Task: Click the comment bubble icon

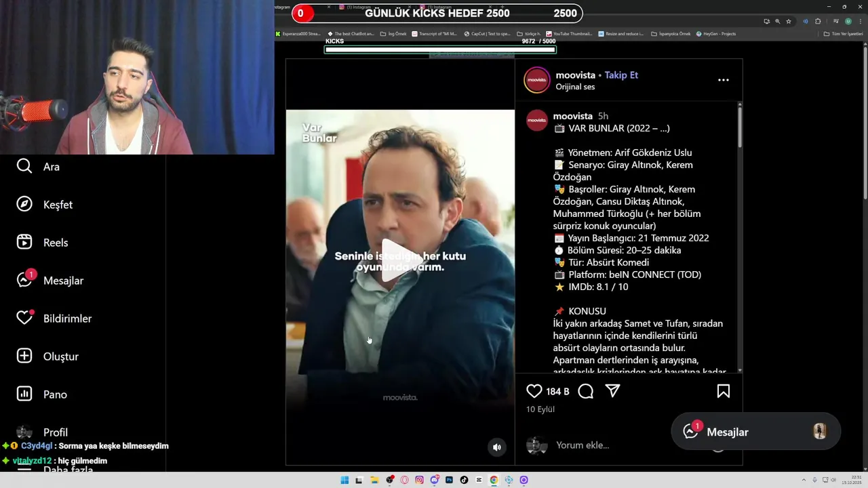Action: coord(586,391)
